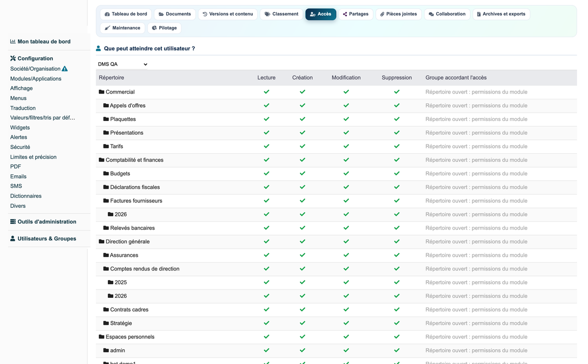588x364 pixels.
Task: Click the warning triangle next to Société/Organisation
Action: tap(65, 69)
